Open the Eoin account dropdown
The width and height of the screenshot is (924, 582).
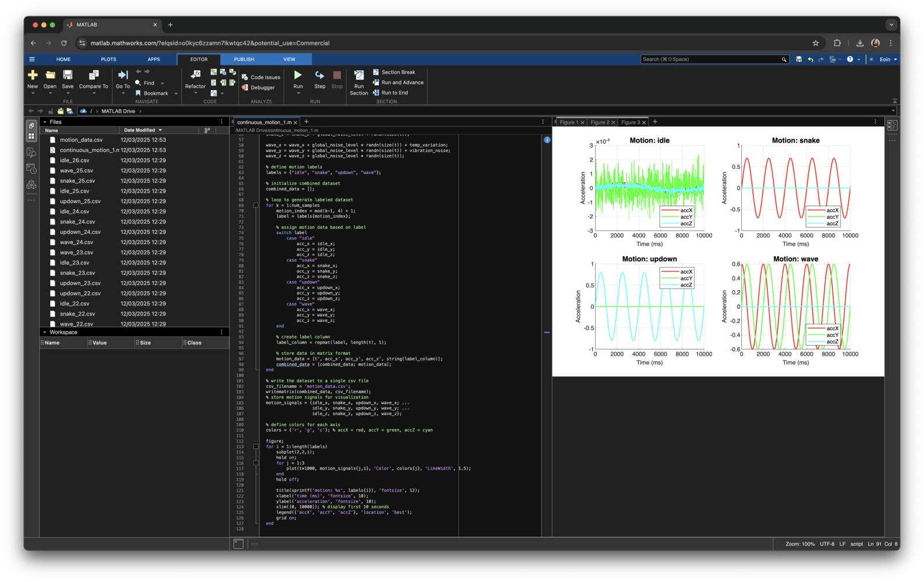tap(888, 59)
